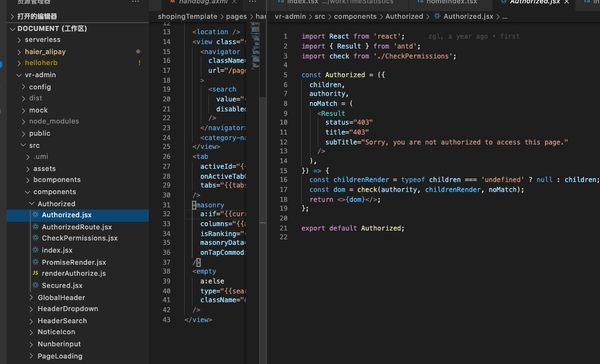This screenshot has height=364, width=600.
Task: Open Secured.jsx from the file tree
Action: tap(62, 286)
